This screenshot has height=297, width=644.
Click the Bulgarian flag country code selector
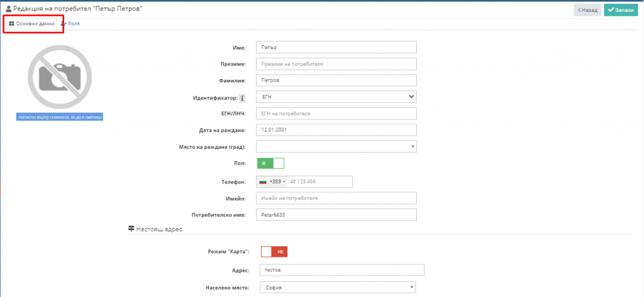[271, 181]
